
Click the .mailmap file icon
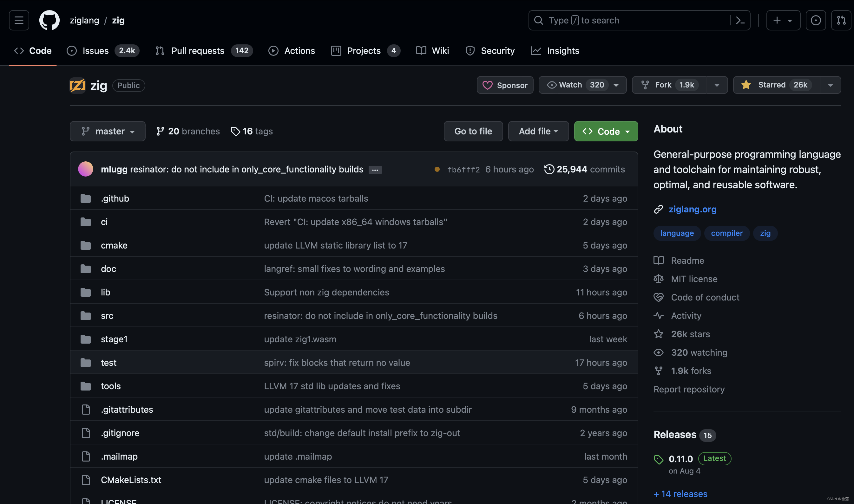click(86, 456)
